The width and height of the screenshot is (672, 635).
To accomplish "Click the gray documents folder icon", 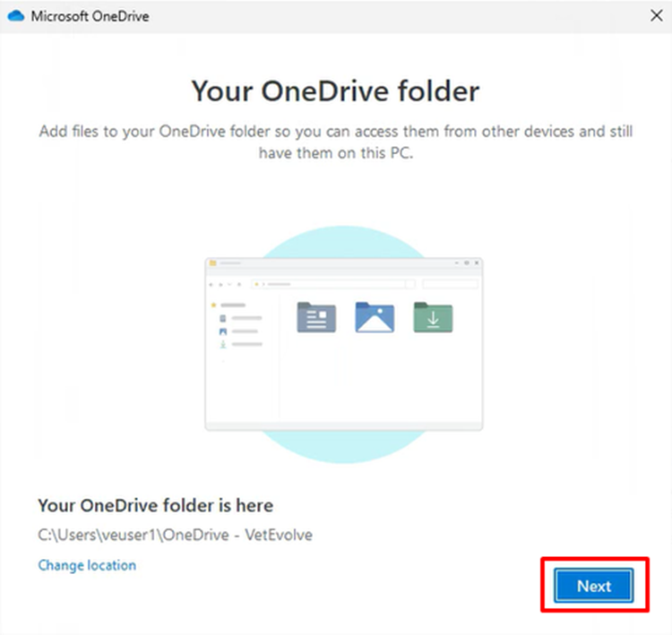I will click(x=315, y=317).
